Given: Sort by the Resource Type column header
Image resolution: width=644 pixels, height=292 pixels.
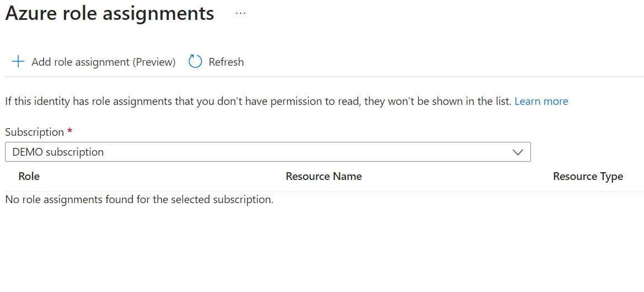Looking at the screenshot, I should pos(588,177).
